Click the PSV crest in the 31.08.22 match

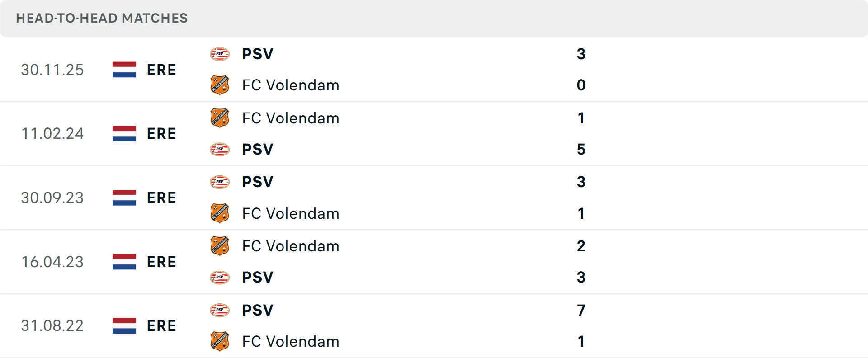220,310
